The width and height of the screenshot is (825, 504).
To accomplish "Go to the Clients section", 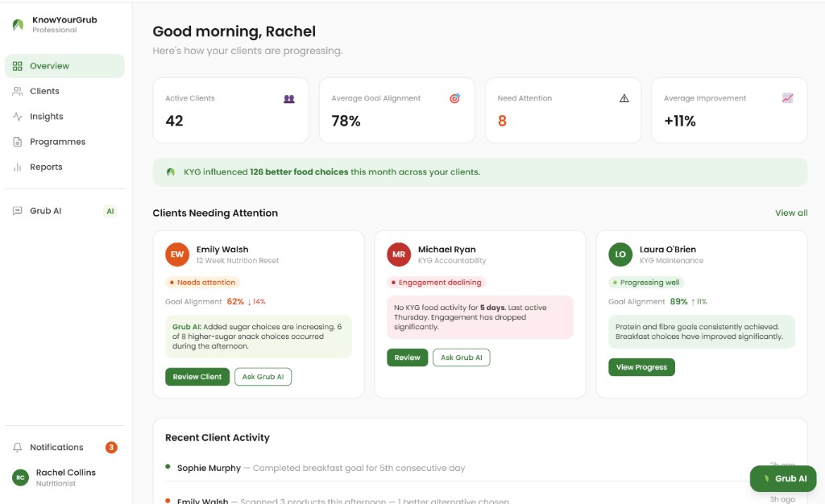I will coord(64,92).
